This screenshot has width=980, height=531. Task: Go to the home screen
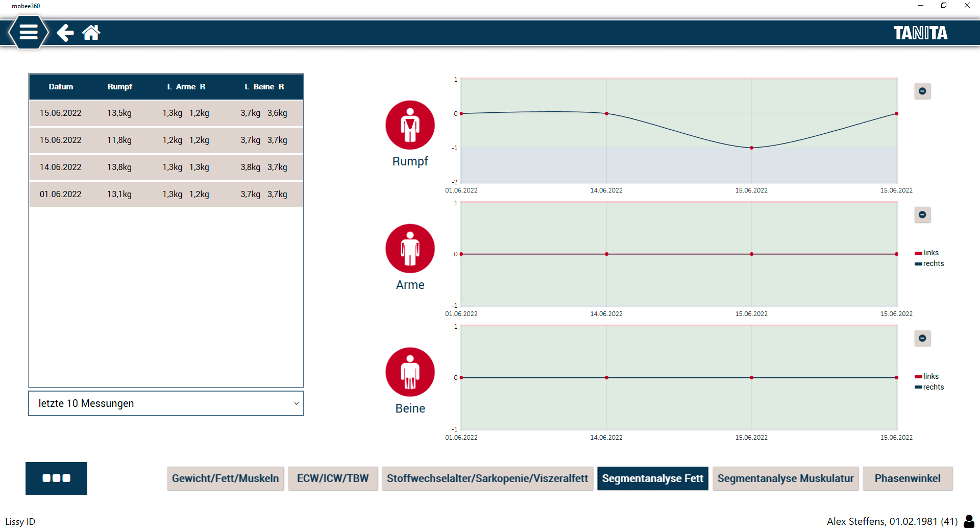click(x=91, y=33)
